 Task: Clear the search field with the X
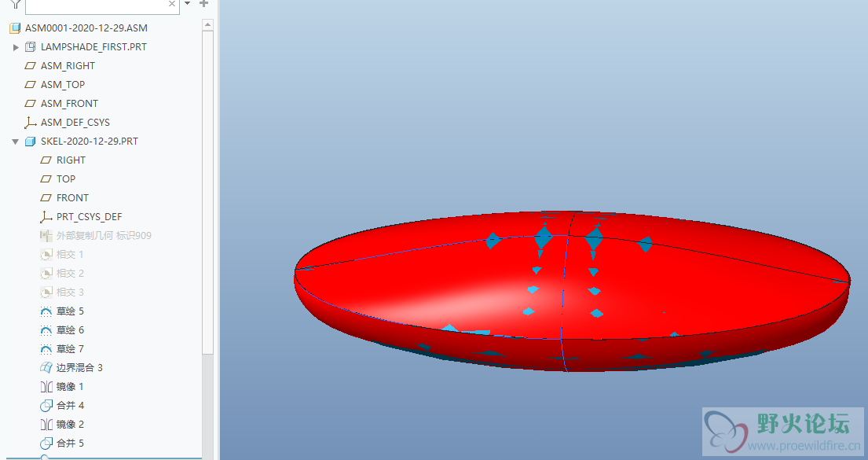172,4
